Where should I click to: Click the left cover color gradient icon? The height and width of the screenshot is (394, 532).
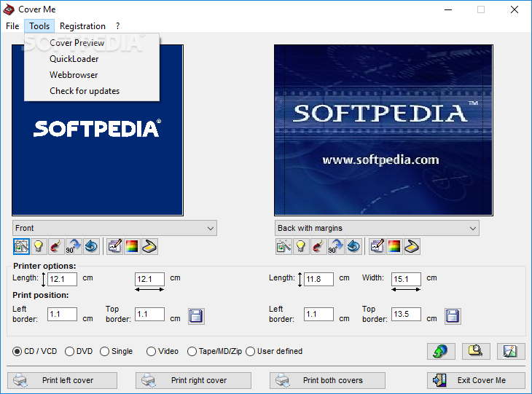pyautogui.click(x=132, y=246)
